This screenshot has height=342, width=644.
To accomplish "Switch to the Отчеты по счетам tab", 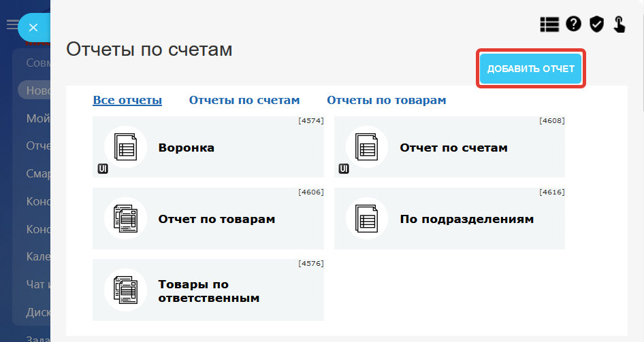I will pos(244,101).
